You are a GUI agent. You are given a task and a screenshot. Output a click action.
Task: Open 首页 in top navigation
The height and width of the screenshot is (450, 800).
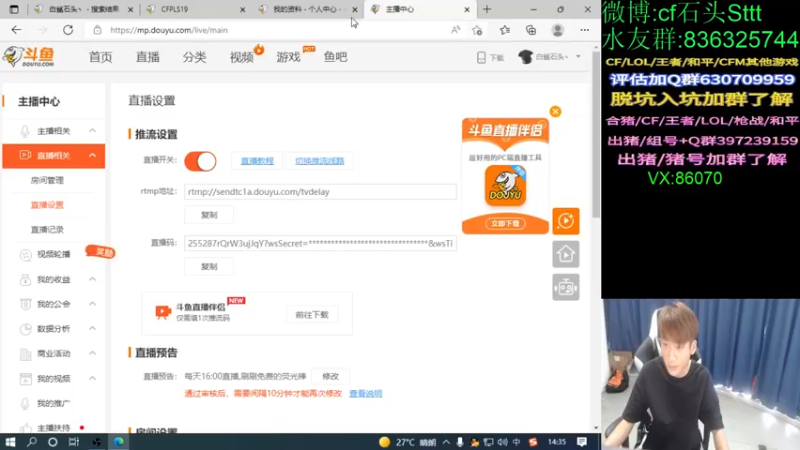[x=101, y=57]
